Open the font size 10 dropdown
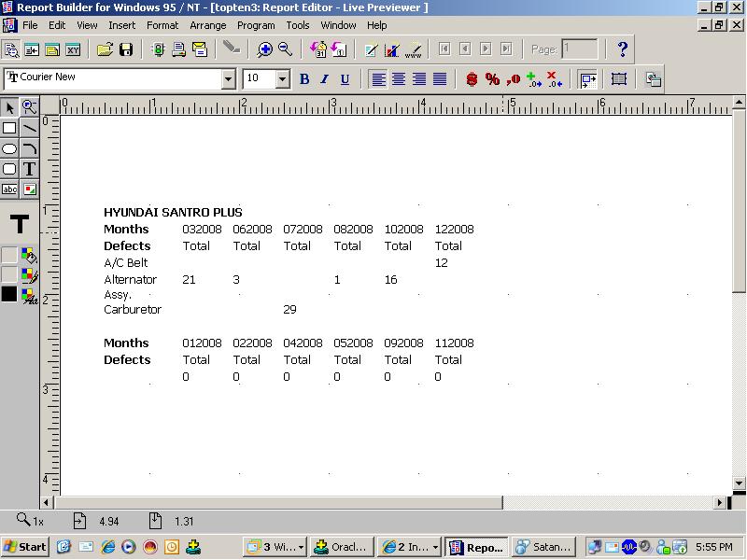Viewport: 747px width, 560px height. click(x=283, y=79)
